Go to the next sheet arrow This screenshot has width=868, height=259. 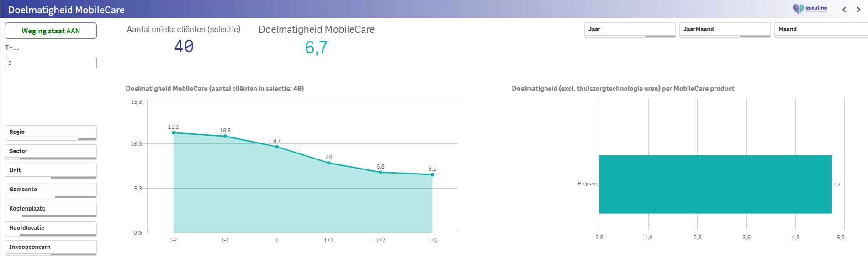point(858,10)
